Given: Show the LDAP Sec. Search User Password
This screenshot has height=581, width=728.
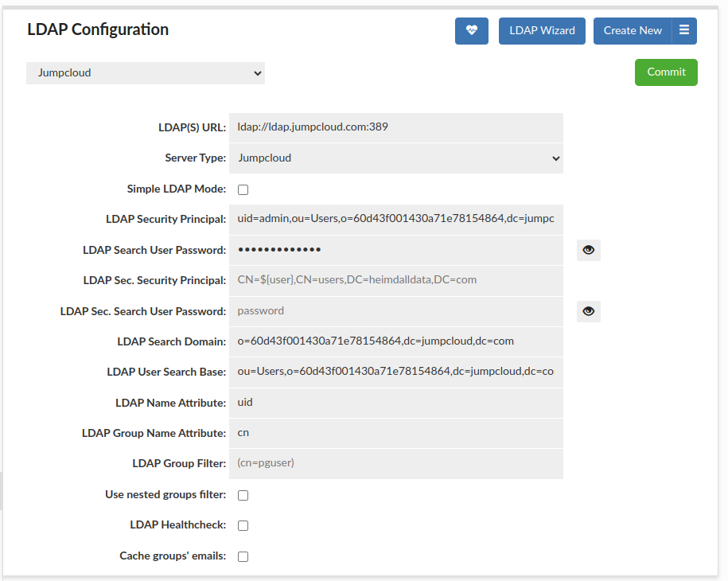Looking at the screenshot, I should (x=588, y=311).
